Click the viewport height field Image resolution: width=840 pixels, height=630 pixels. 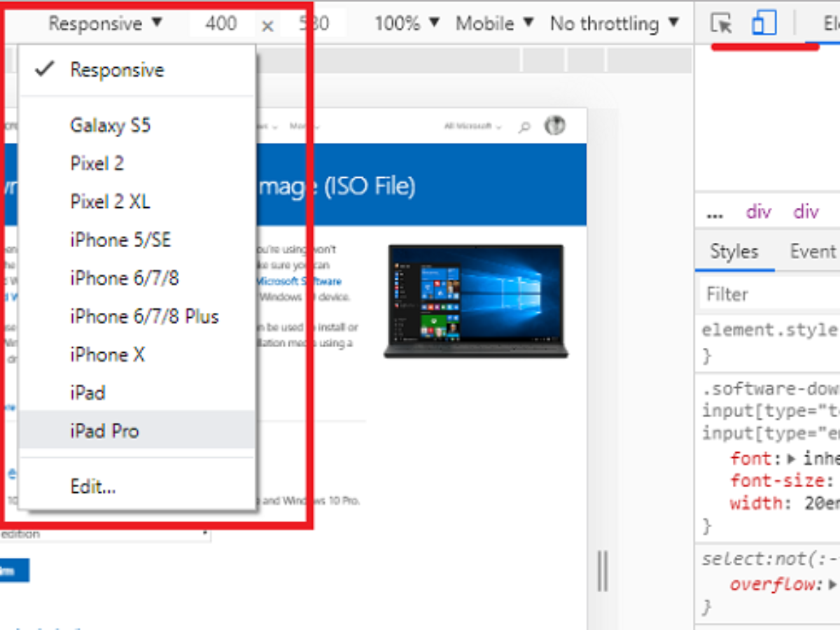coord(314,23)
